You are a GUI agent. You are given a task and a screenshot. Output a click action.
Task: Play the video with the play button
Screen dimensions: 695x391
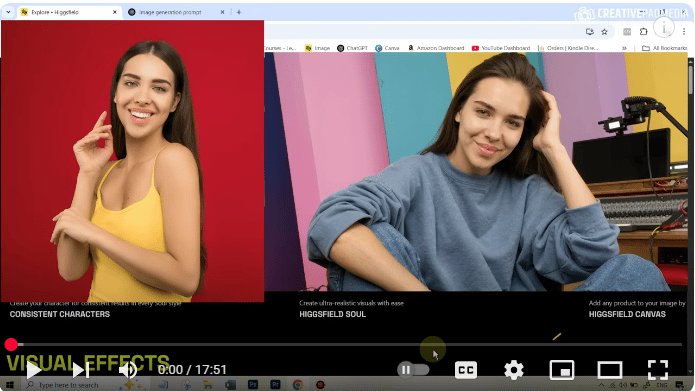pyautogui.click(x=34, y=370)
